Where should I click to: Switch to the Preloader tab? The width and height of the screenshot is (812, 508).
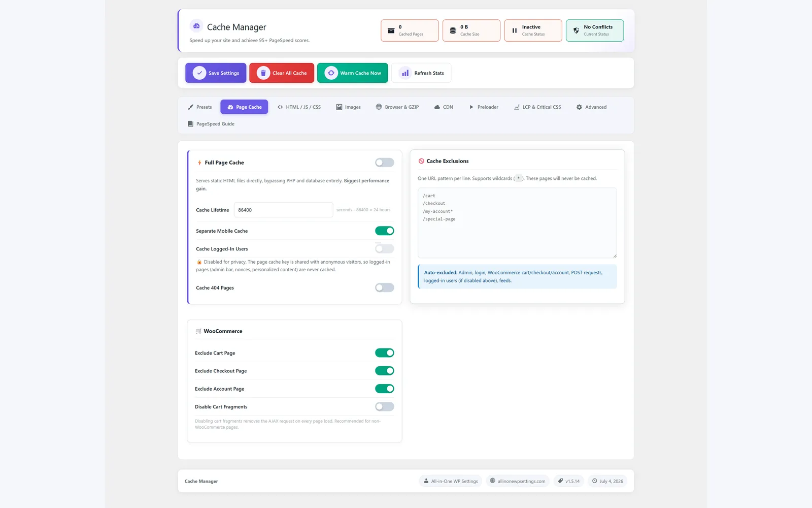pyautogui.click(x=484, y=107)
